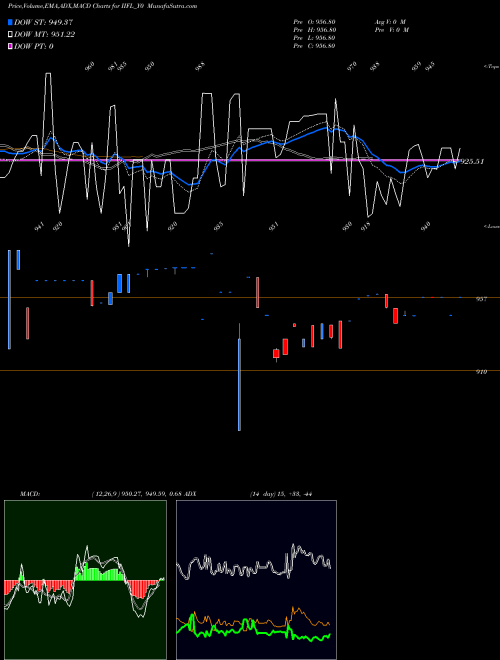This screenshot has width=500, height=660.
Task: Click the MACD (12,26,9) parameter values text
Action: point(136,493)
